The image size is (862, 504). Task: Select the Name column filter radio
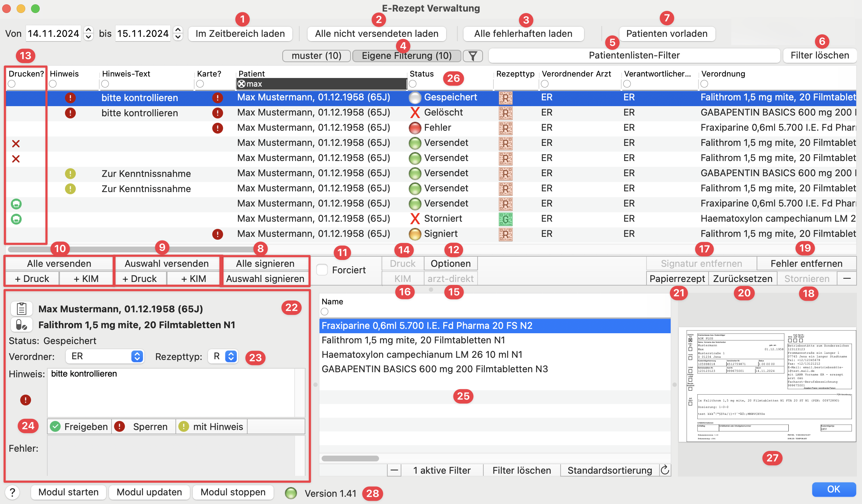[x=325, y=312]
